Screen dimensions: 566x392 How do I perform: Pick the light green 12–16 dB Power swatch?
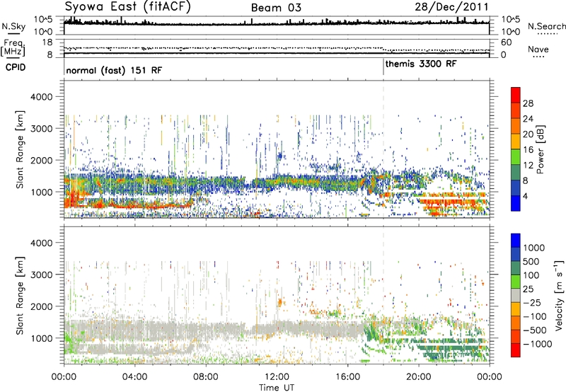[516, 157]
